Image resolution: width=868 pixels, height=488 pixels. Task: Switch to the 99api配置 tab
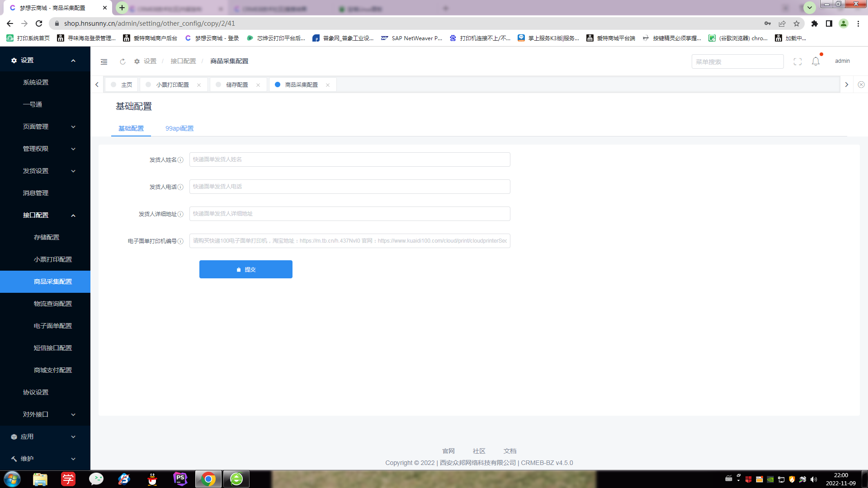click(x=179, y=128)
